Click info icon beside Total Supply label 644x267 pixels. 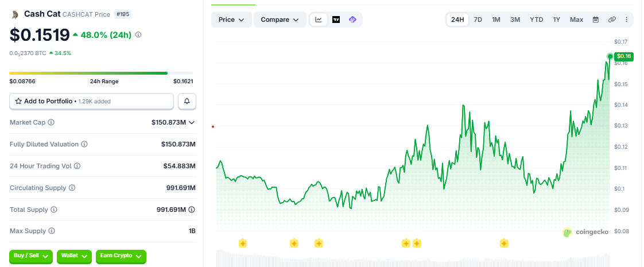[54, 210]
